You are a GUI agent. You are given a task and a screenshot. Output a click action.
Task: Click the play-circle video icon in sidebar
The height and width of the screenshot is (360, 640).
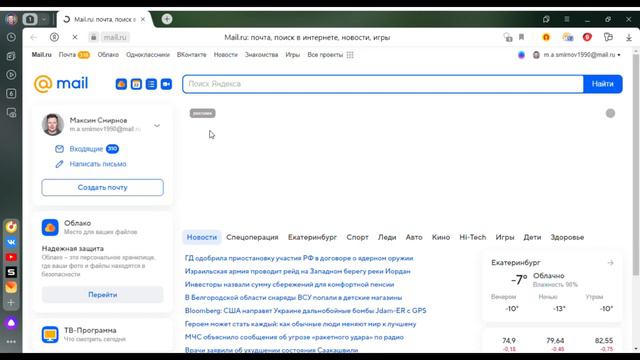[11, 75]
